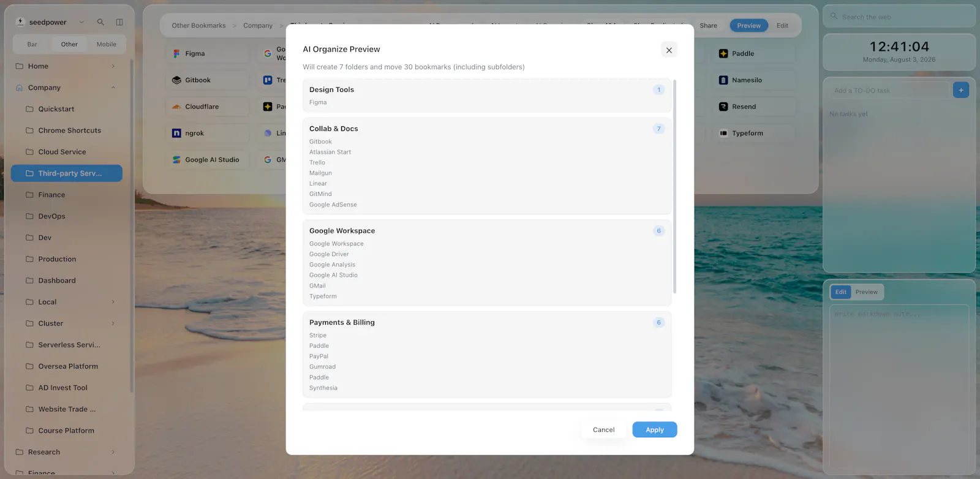
Task: Switch to the Mobile bookmarks tab
Action: tap(107, 44)
